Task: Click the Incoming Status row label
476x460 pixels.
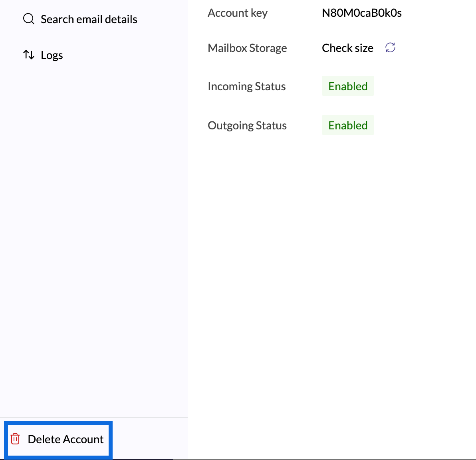Action: [x=246, y=86]
